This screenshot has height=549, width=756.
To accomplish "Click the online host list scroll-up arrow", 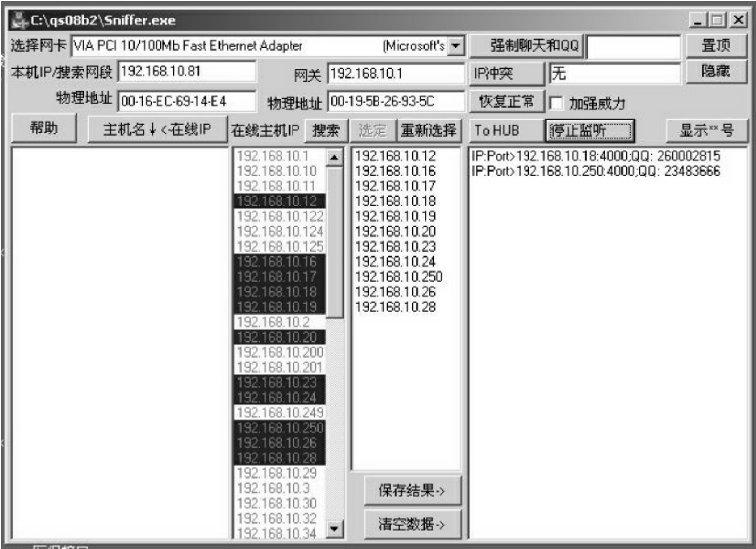I will [334, 157].
